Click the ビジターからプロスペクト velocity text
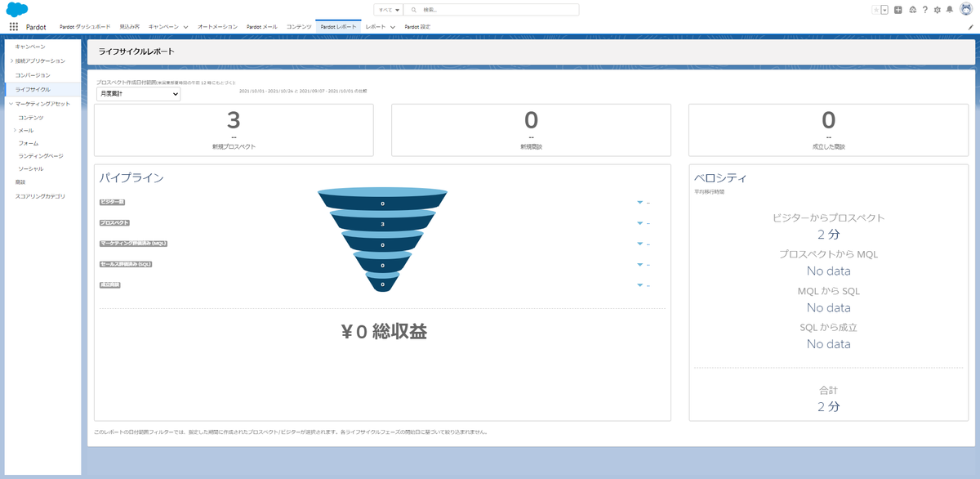Viewport: 980px width, 479px height. 828,218
